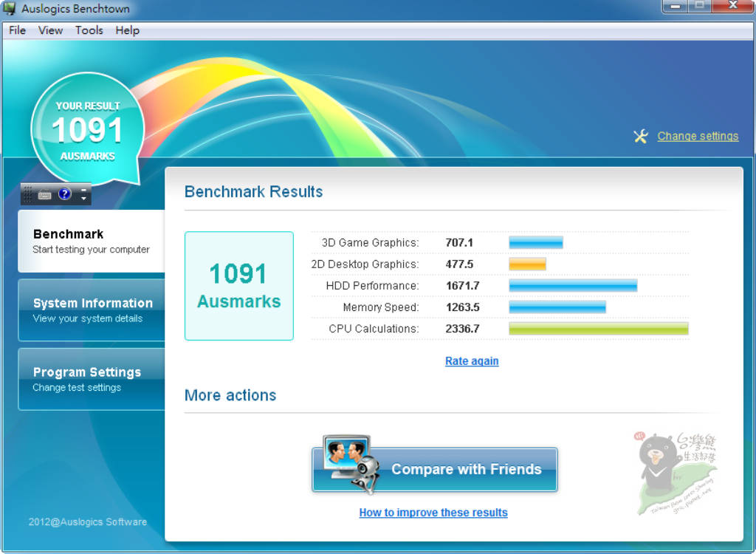Click the keyboard icon on the language bar
The height and width of the screenshot is (554, 756).
click(x=45, y=194)
